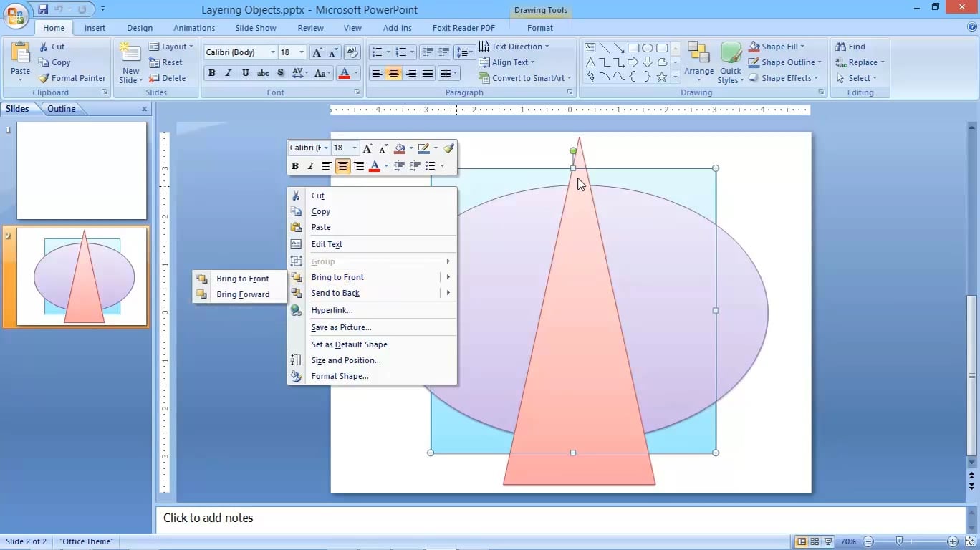
Task: Click the red Font Color button in ribbon
Action: tap(344, 73)
